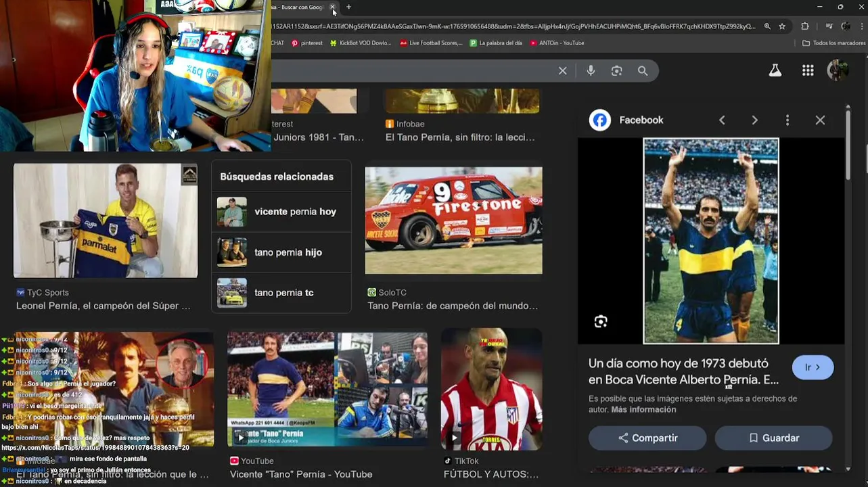Open the Live Football Scores bookmark

pyautogui.click(x=431, y=43)
